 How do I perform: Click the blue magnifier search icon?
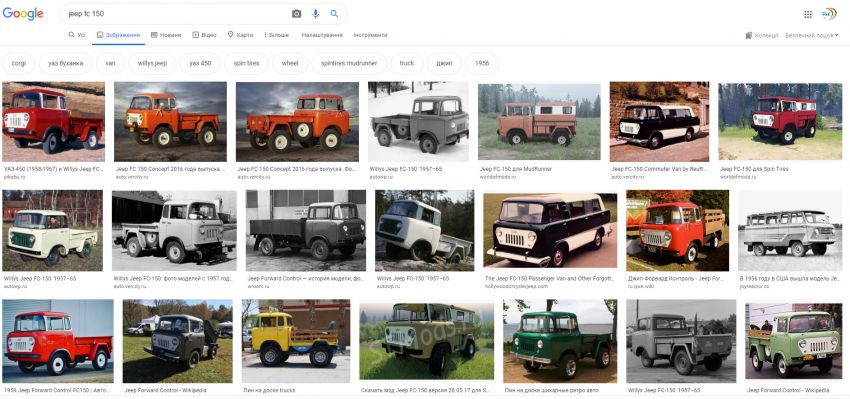334,14
